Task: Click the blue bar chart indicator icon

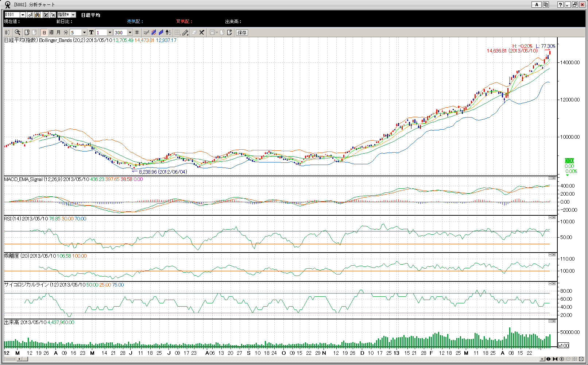Action: pos(161,32)
